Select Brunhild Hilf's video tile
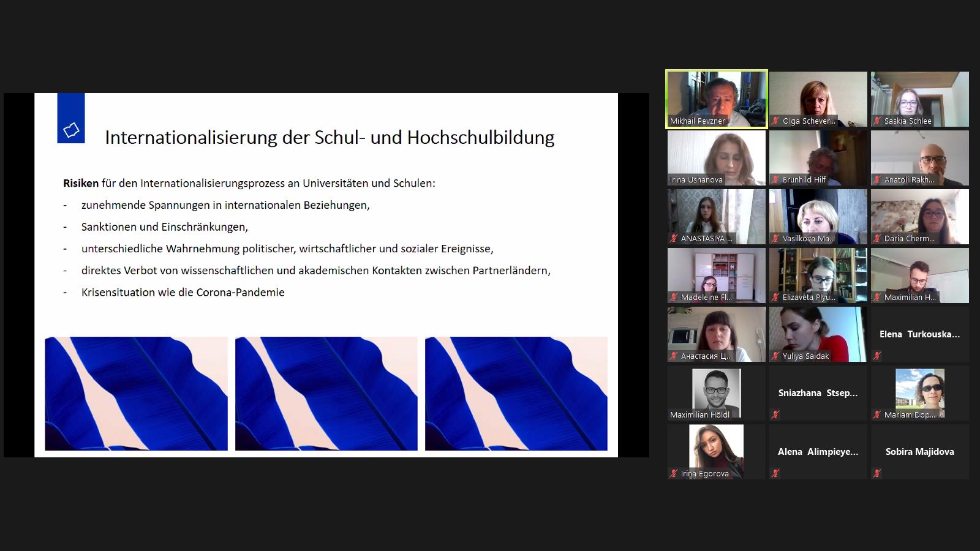This screenshot has height=551, width=980. 818,158
